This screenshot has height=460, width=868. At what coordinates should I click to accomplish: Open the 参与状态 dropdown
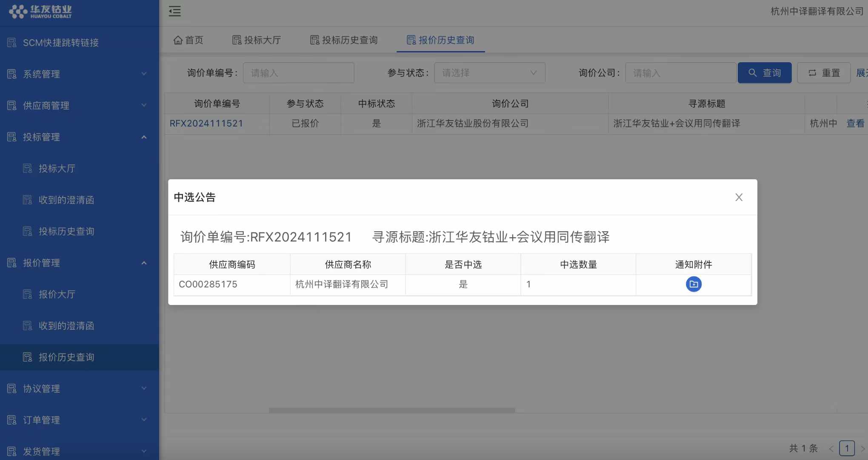490,73
